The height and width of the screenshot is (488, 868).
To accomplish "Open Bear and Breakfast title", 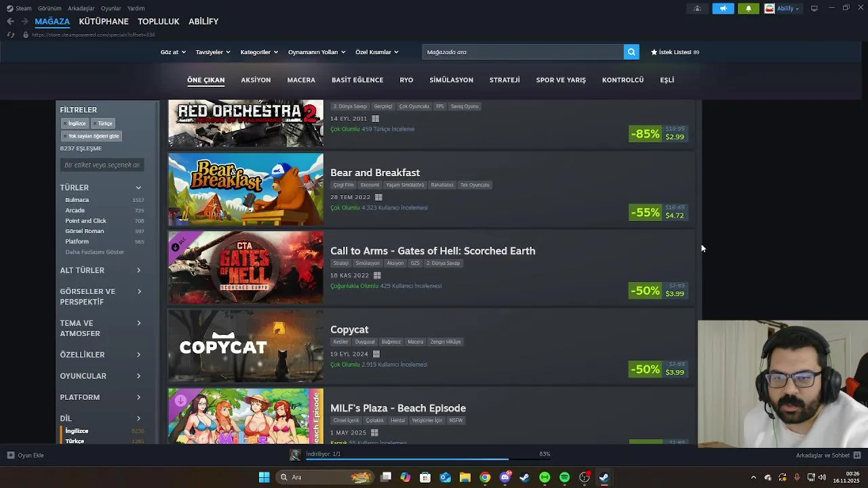I will click(x=375, y=173).
